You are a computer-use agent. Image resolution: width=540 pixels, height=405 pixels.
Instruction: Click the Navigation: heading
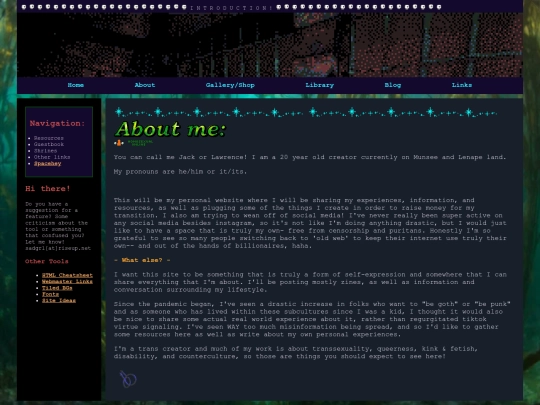pyautogui.click(x=57, y=123)
